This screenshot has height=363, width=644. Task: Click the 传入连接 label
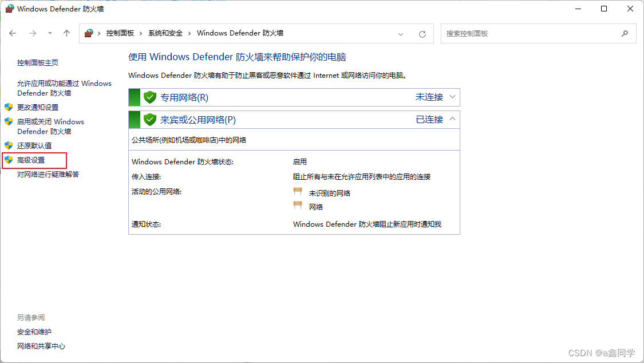tap(146, 177)
